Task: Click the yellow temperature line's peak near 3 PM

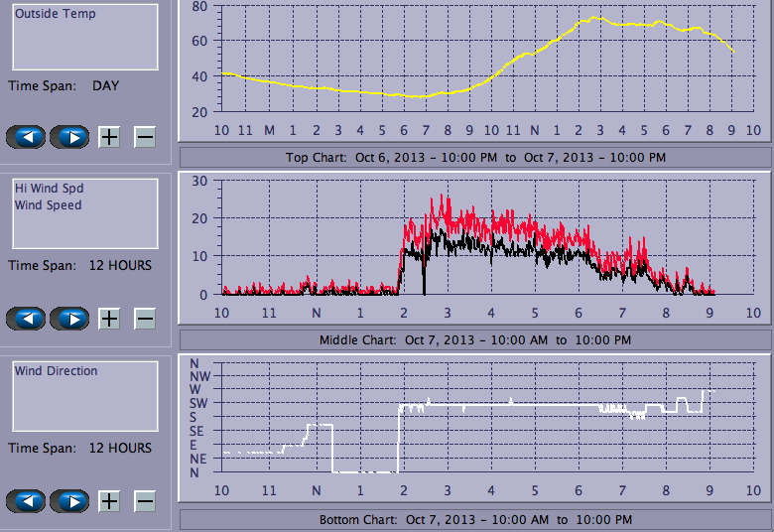Action: point(595,17)
